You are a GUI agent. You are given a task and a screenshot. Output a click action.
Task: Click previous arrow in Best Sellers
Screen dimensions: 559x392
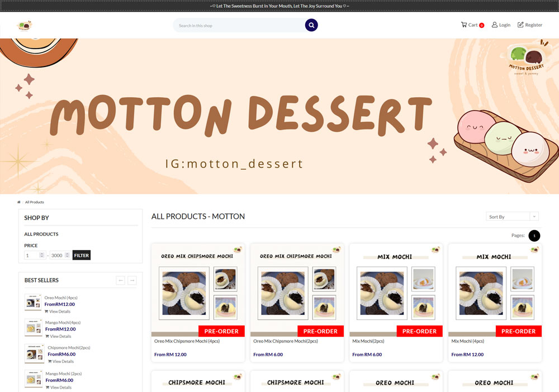(121, 280)
